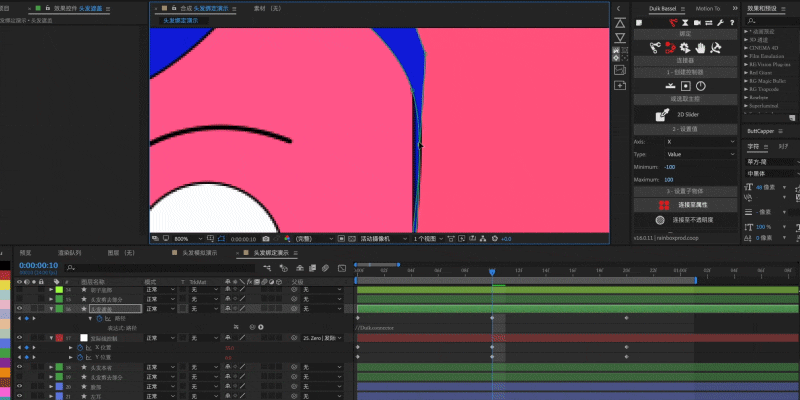Enable motion blur icon in timeline
This screenshot has height=400, width=800.
pyautogui.click(x=324, y=268)
